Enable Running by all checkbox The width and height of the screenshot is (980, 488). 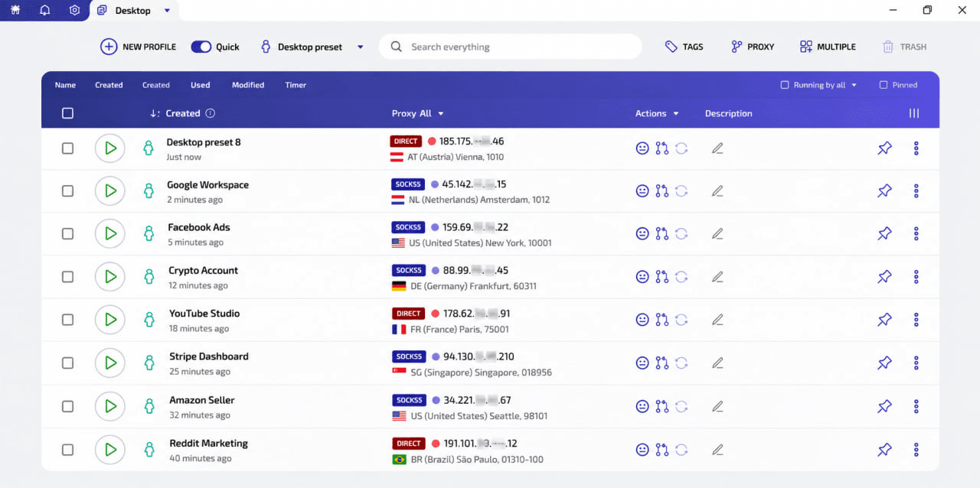(784, 85)
